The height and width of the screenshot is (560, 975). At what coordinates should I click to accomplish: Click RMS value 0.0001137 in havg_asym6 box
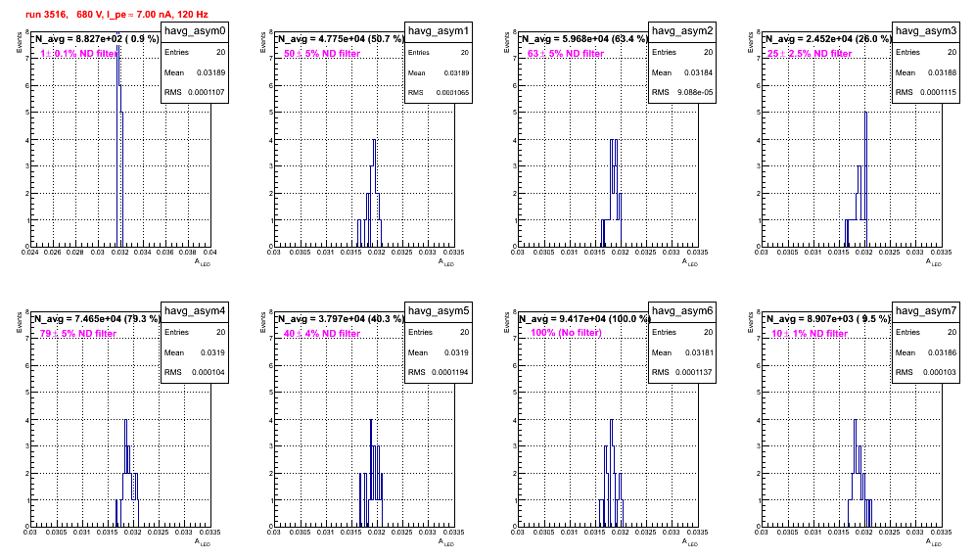tap(694, 372)
